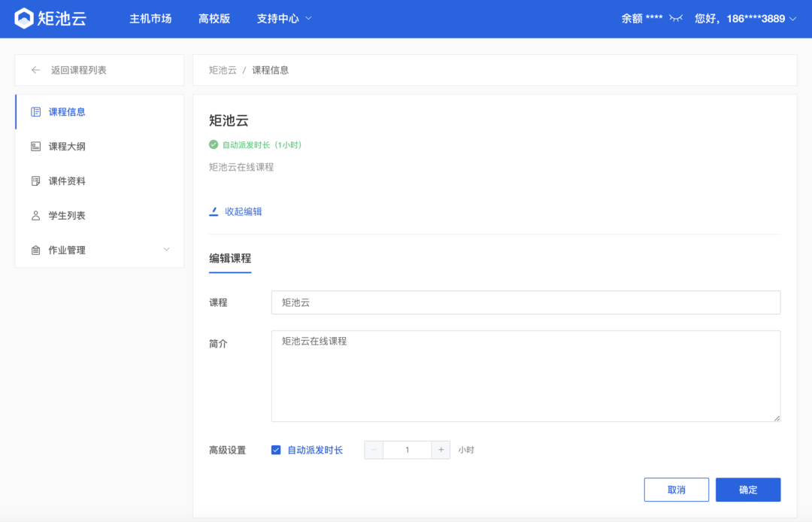This screenshot has height=522, width=812.
Task: Click the 余额 **** balance text
Action: (x=641, y=19)
